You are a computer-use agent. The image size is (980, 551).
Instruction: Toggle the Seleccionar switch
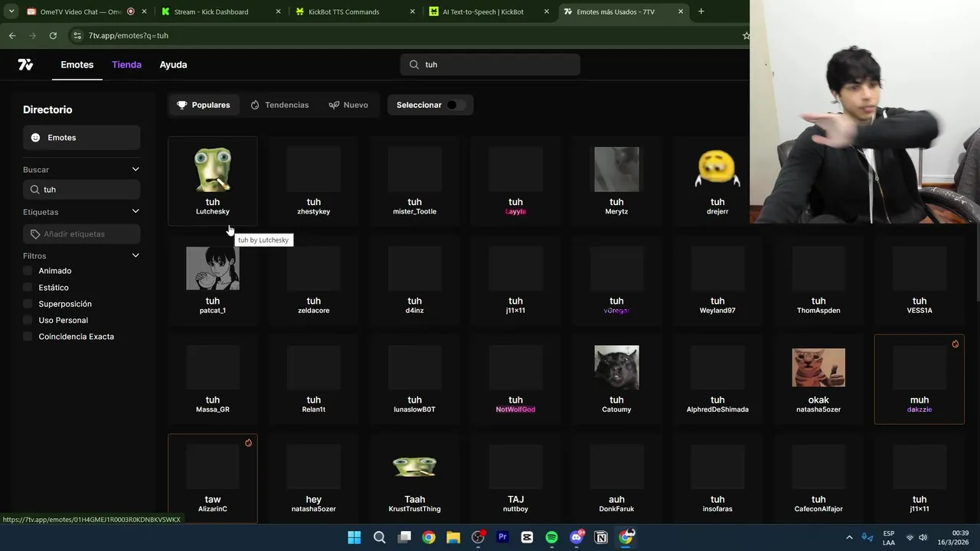pyautogui.click(x=456, y=105)
